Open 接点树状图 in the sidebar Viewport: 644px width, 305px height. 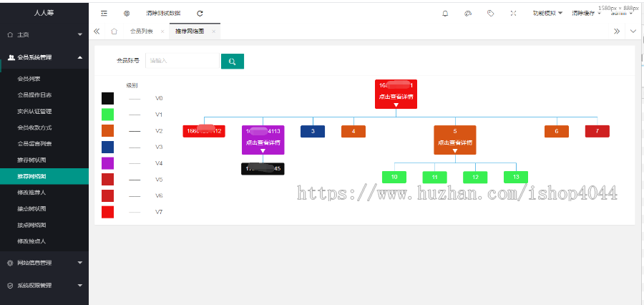(x=31, y=209)
